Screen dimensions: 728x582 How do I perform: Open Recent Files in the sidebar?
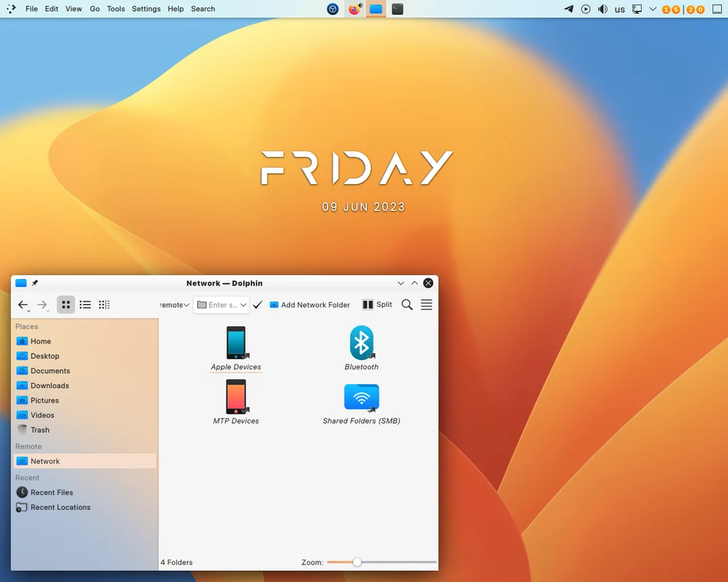pos(53,492)
